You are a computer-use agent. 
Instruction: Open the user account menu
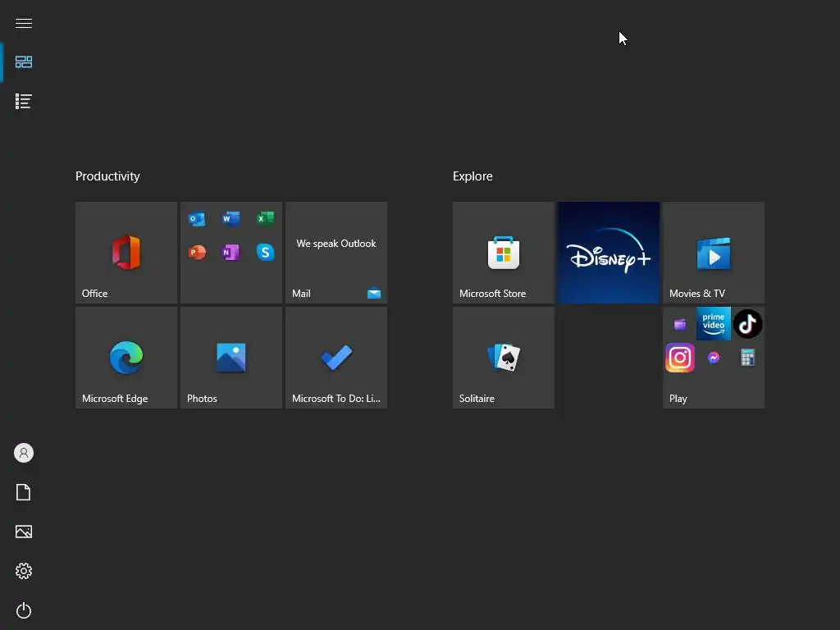24,453
